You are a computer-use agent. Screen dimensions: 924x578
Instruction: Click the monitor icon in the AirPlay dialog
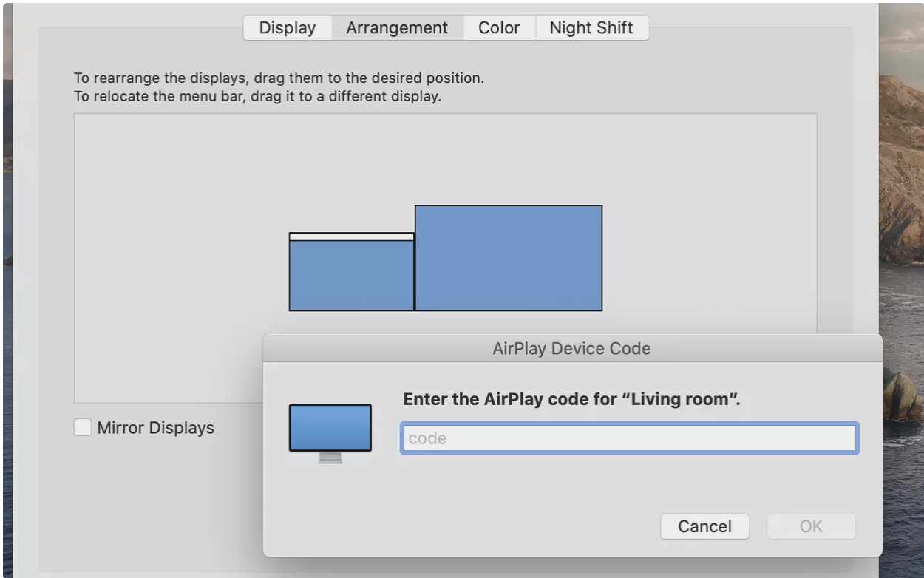(330, 432)
